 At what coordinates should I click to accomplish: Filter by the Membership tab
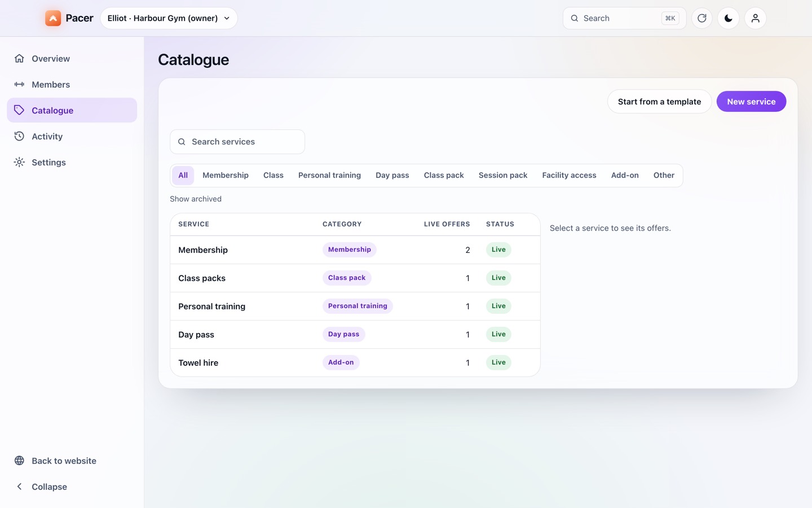(226, 176)
